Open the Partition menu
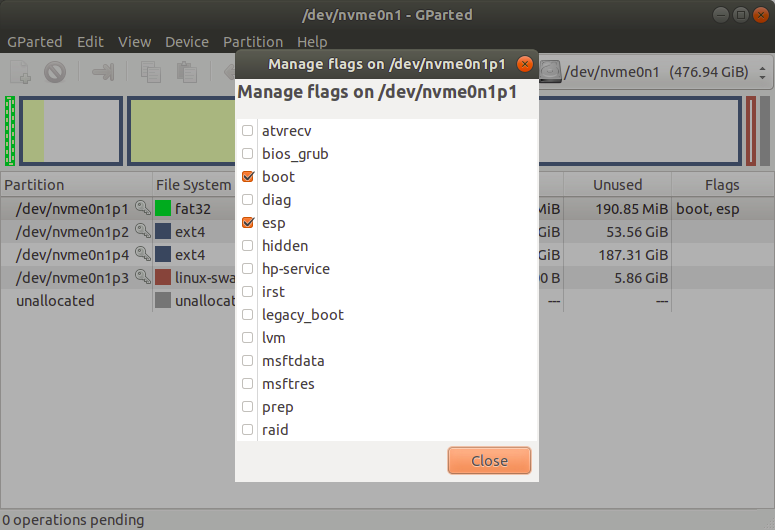The width and height of the screenshot is (775, 530). coord(252,42)
